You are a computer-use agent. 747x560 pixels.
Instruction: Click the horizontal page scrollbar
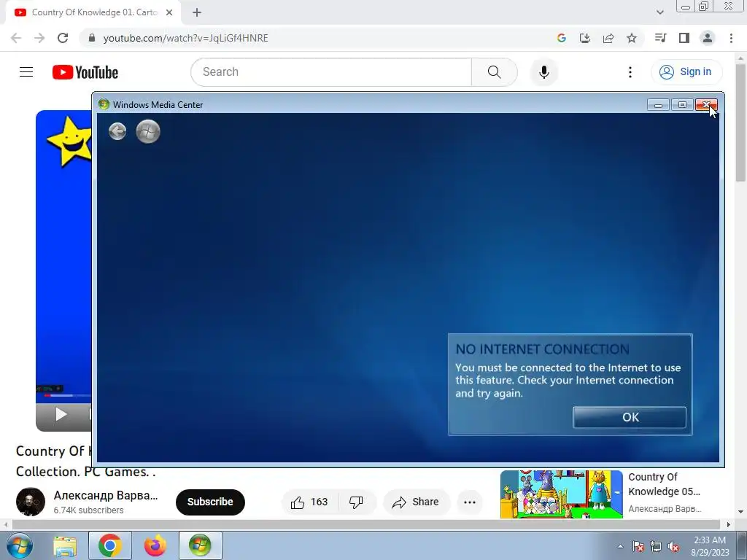click(x=365, y=524)
